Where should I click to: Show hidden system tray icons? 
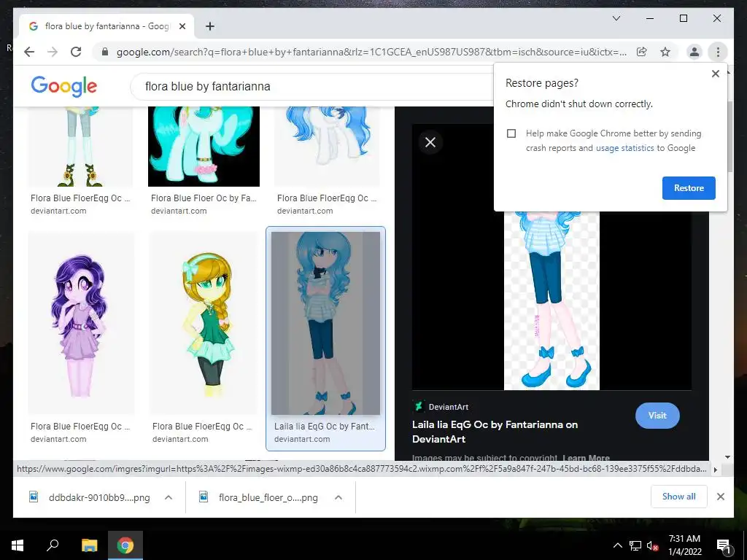tap(617, 545)
